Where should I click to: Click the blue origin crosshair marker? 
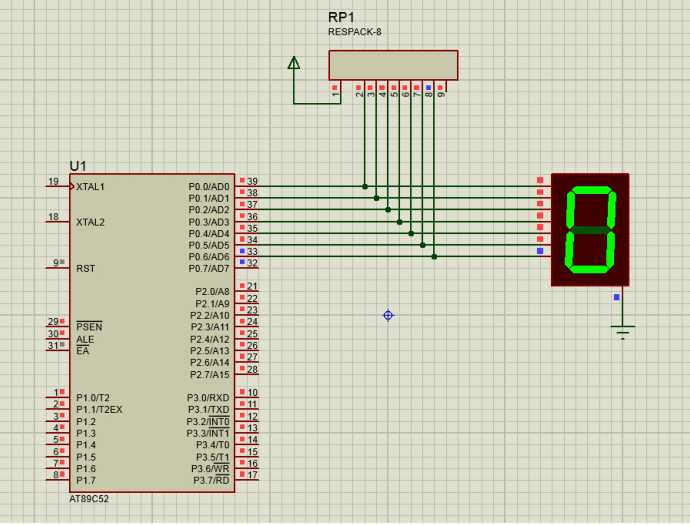[388, 315]
